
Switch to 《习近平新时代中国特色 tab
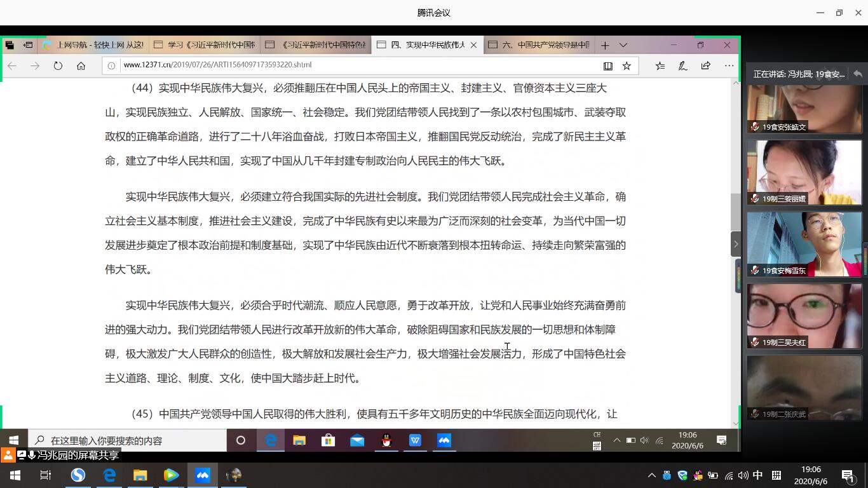(316, 45)
